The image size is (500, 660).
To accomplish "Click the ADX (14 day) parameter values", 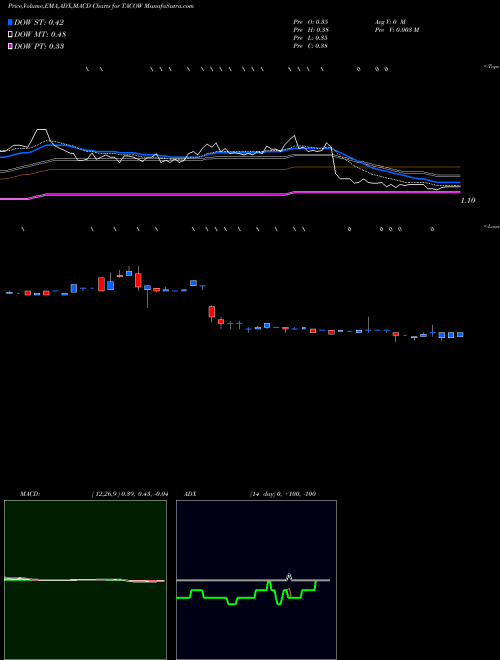I will click(x=283, y=494).
